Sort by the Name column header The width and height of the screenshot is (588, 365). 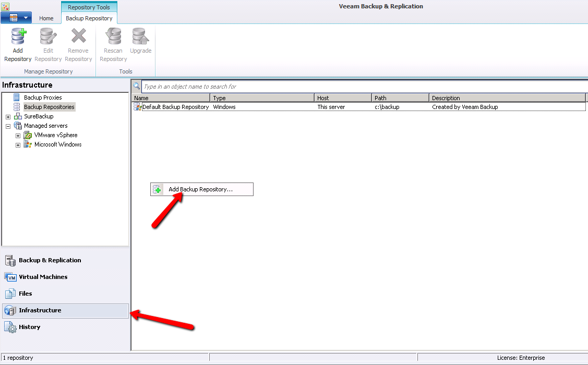click(171, 98)
